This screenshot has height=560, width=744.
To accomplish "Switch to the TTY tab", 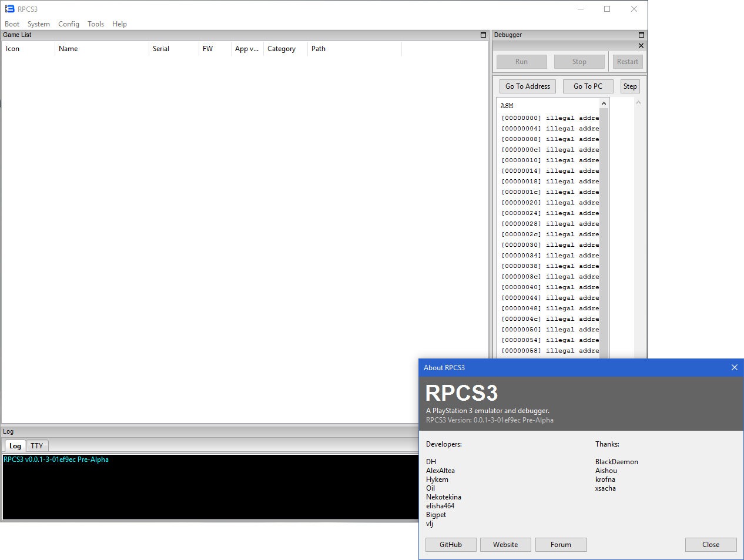I will click(36, 445).
